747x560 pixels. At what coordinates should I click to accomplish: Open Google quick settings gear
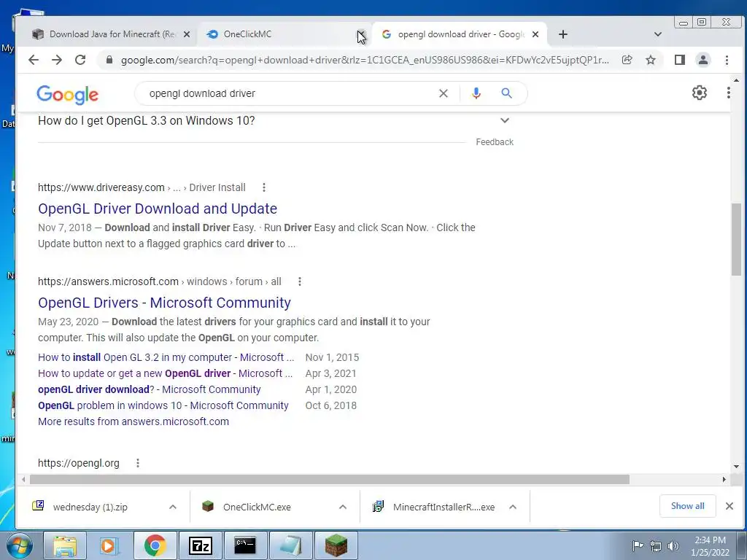click(x=700, y=93)
